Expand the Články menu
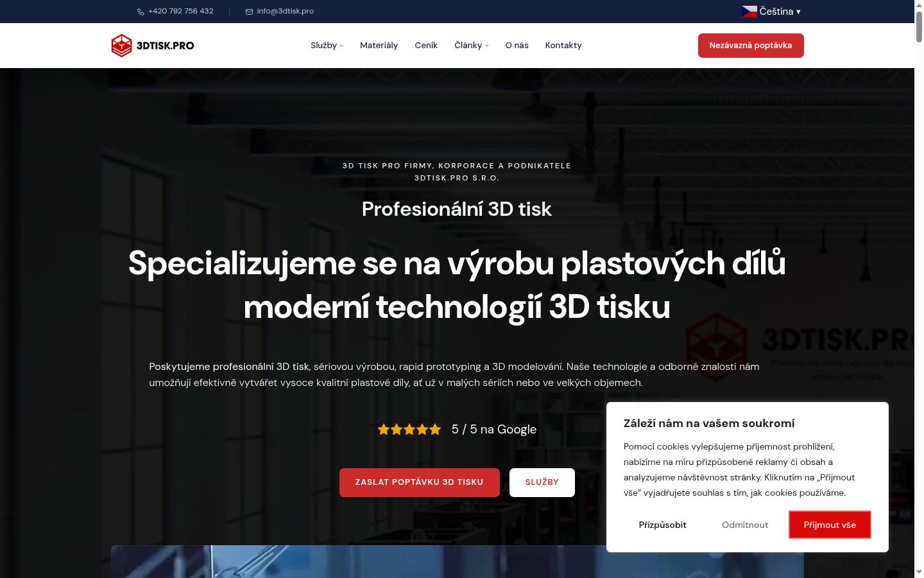Screen dimensions: 924x578 472,46
